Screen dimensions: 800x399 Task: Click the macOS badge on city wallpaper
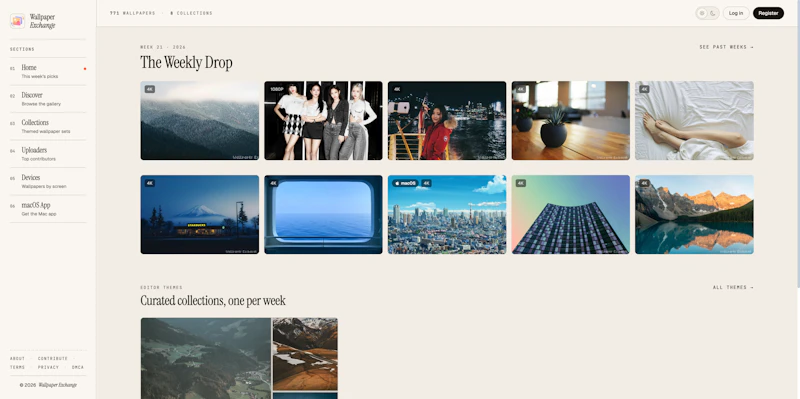click(x=406, y=183)
